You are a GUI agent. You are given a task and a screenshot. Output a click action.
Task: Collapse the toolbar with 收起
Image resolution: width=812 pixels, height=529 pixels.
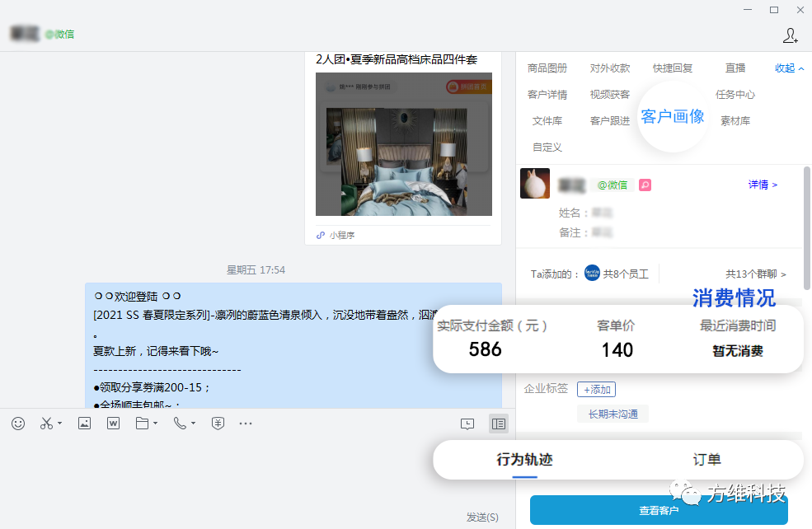click(789, 68)
